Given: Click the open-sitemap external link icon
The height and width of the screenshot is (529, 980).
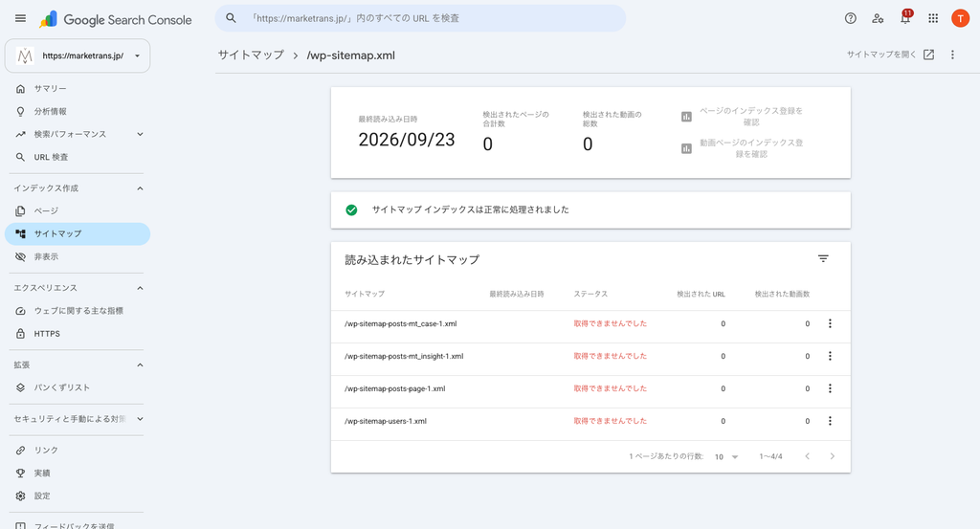Looking at the screenshot, I should 928,55.
